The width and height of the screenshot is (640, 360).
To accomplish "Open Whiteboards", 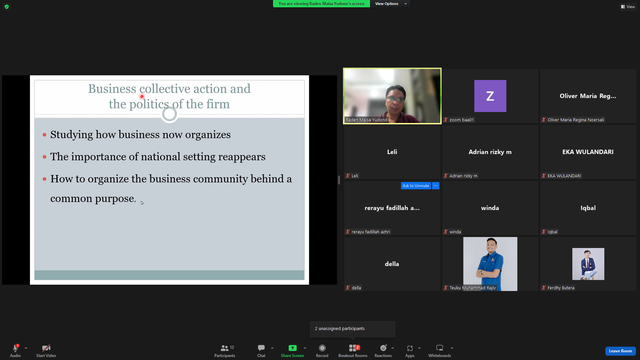I will [x=440, y=350].
